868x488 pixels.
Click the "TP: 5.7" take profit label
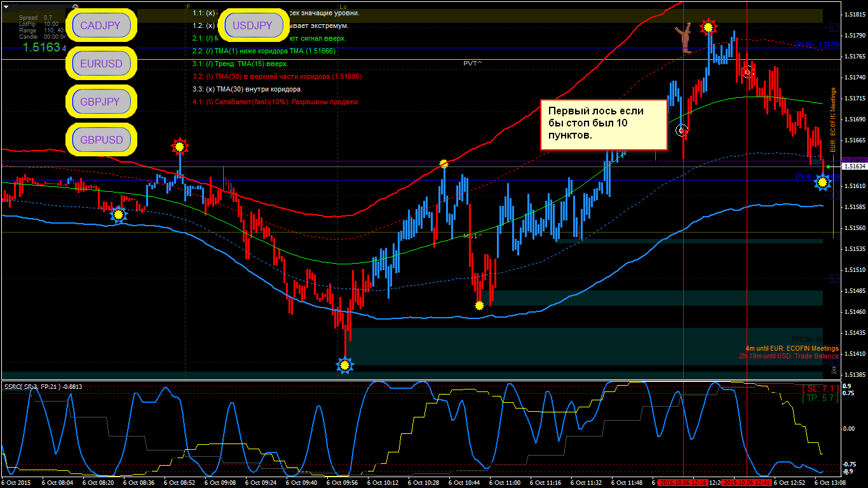click(820, 398)
